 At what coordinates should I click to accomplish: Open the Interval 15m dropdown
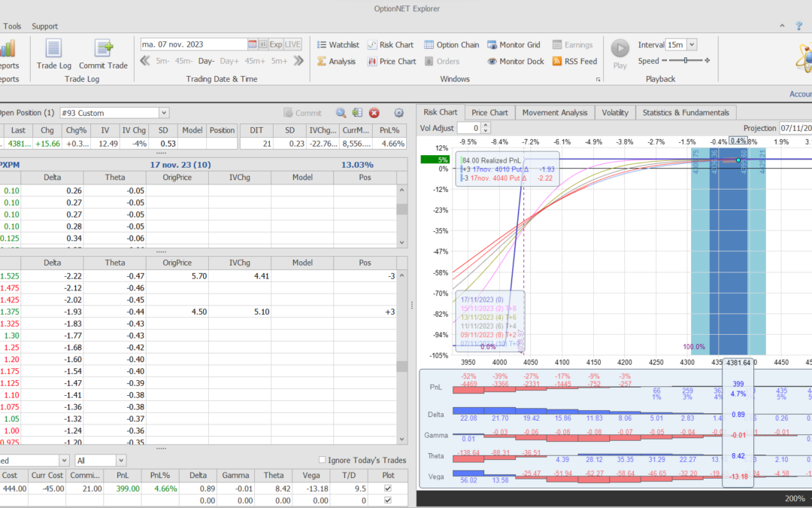click(692, 45)
